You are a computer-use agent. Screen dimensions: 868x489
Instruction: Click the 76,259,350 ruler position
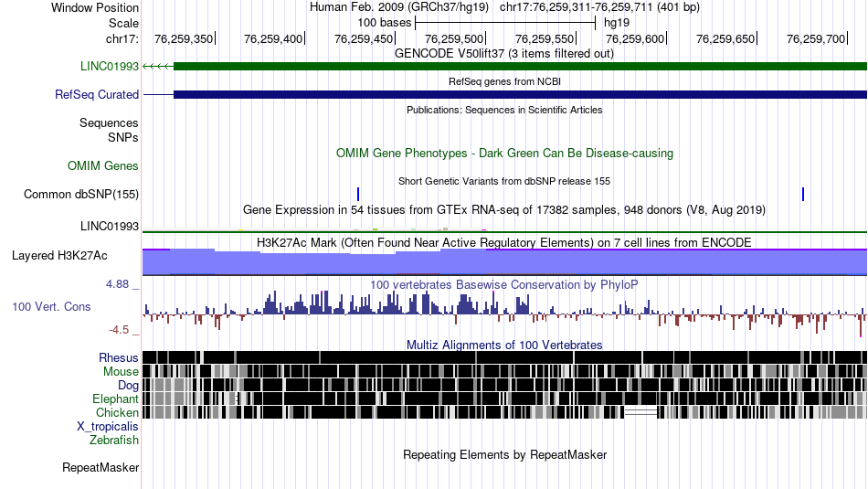coord(184,38)
